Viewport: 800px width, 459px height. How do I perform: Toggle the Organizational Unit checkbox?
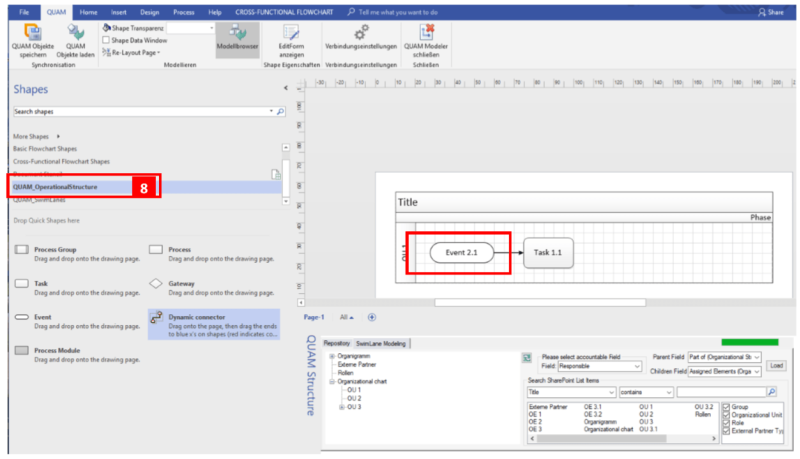pos(727,415)
